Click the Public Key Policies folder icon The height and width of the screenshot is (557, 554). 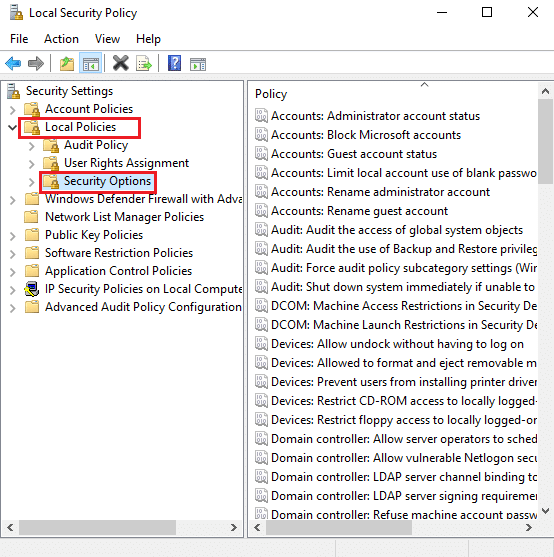[32, 234]
